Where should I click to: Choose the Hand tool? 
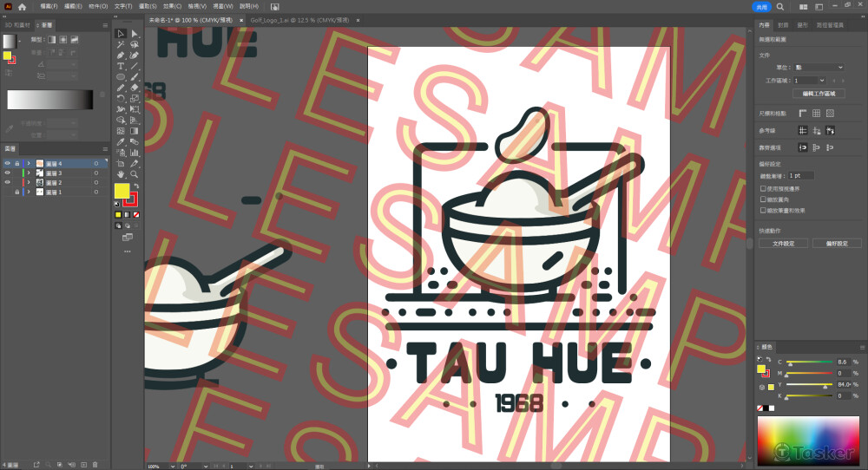pyautogui.click(x=121, y=174)
